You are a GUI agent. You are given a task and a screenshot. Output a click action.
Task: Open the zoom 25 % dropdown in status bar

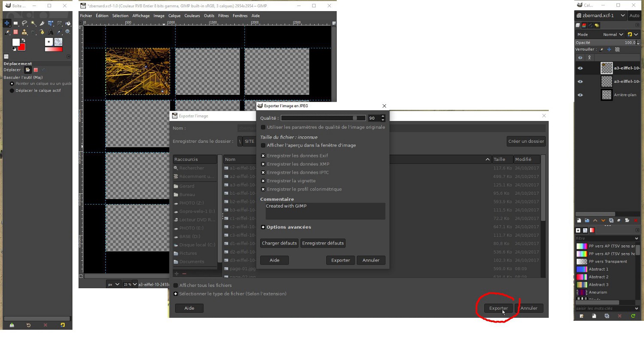(x=130, y=284)
